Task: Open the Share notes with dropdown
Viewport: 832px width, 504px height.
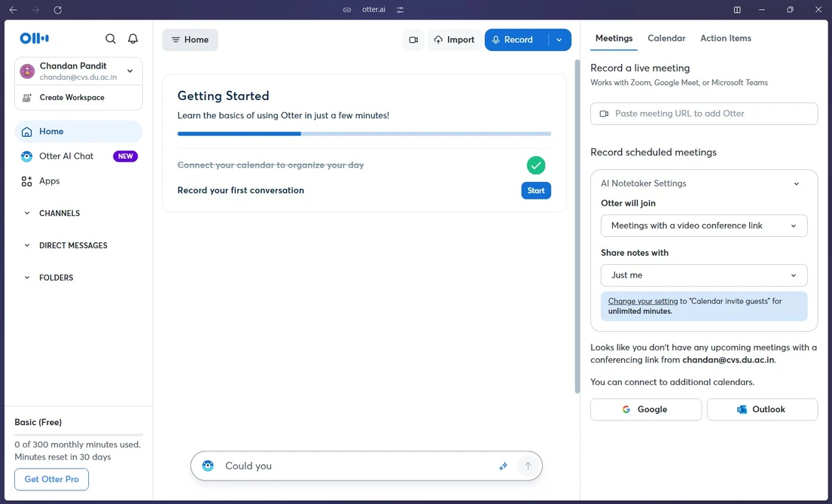Action: [704, 275]
